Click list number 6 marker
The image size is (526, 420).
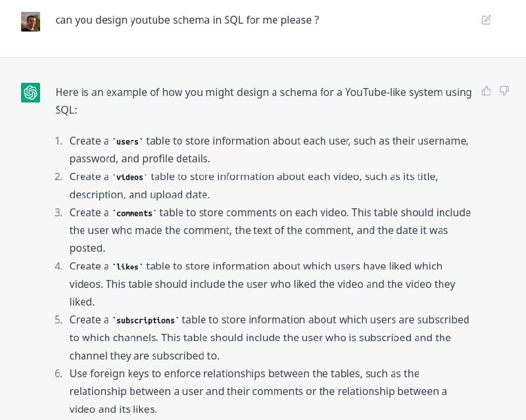(59, 374)
